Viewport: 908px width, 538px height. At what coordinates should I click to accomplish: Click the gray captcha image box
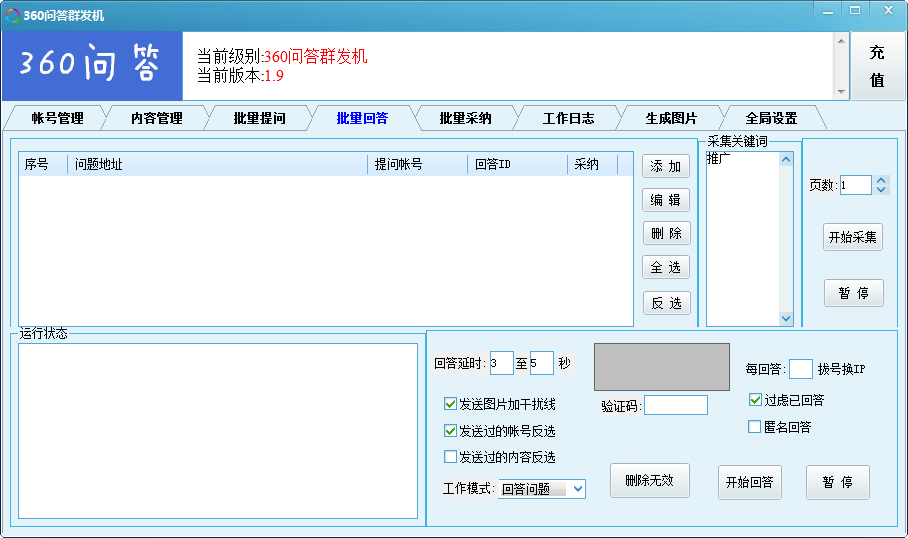[662, 367]
